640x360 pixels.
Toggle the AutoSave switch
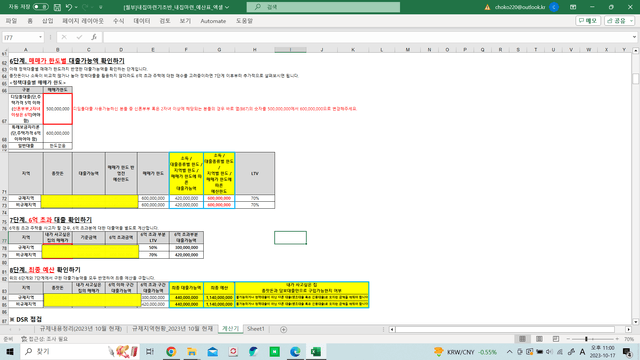click(x=40, y=7)
